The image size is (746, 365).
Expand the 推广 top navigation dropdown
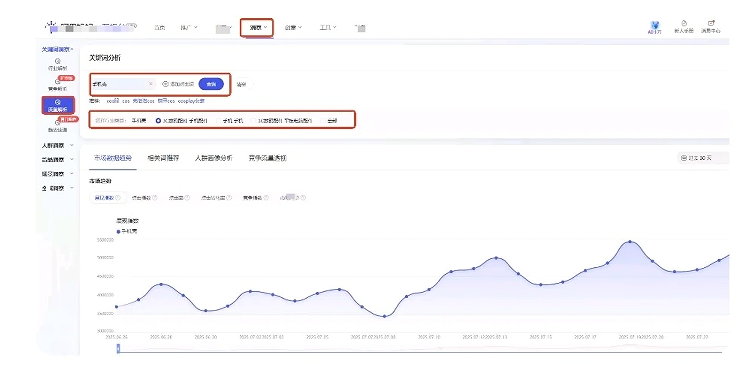(x=189, y=28)
